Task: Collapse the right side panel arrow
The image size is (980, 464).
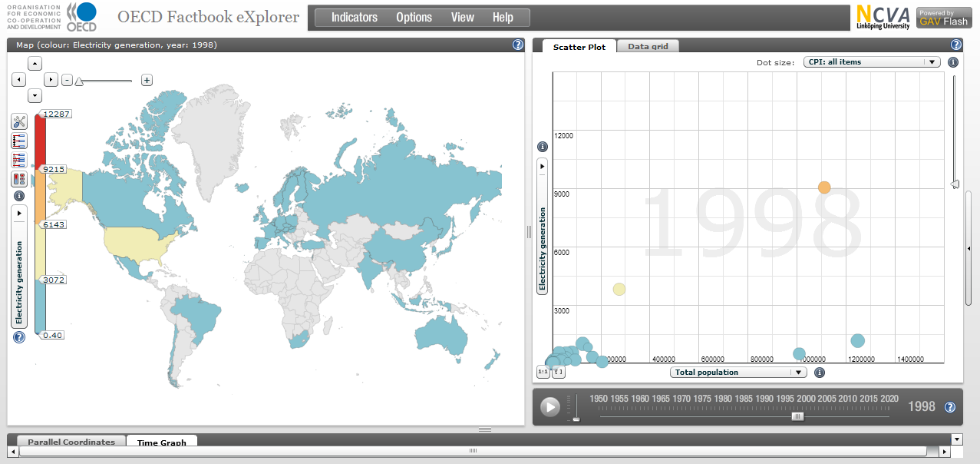Action: pos(968,248)
